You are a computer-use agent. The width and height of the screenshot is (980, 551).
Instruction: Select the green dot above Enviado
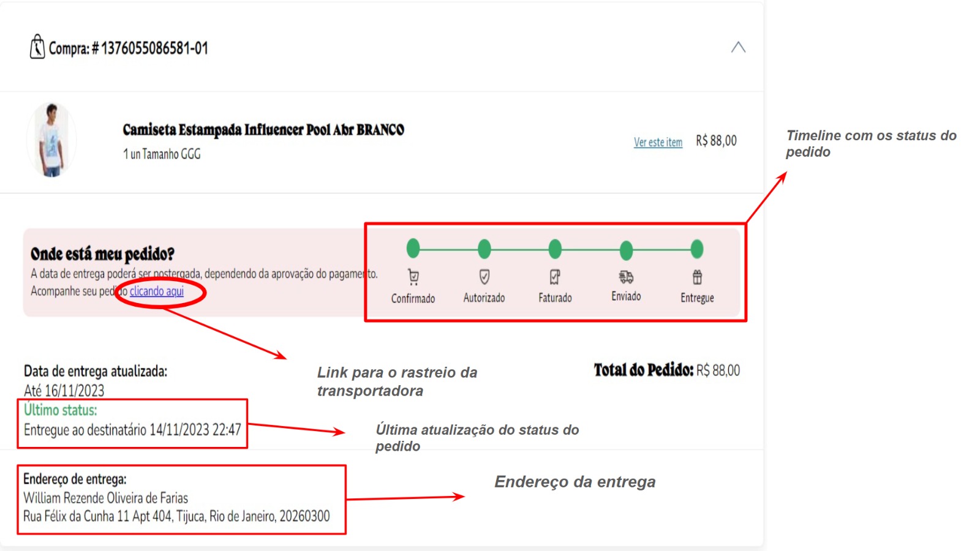626,250
